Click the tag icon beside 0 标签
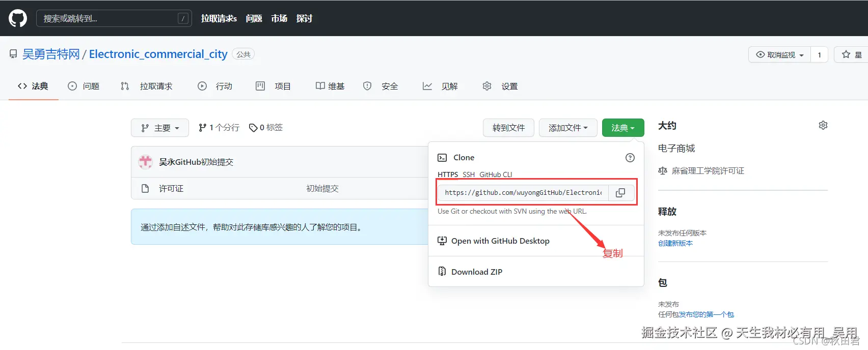868x350 pixels. 253,128
